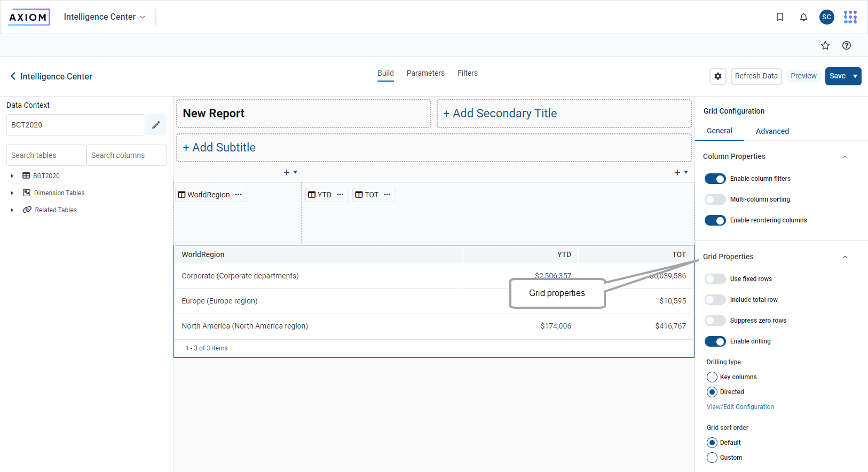Open report settings gear icon
868x472 pixels.
(718, 76)
